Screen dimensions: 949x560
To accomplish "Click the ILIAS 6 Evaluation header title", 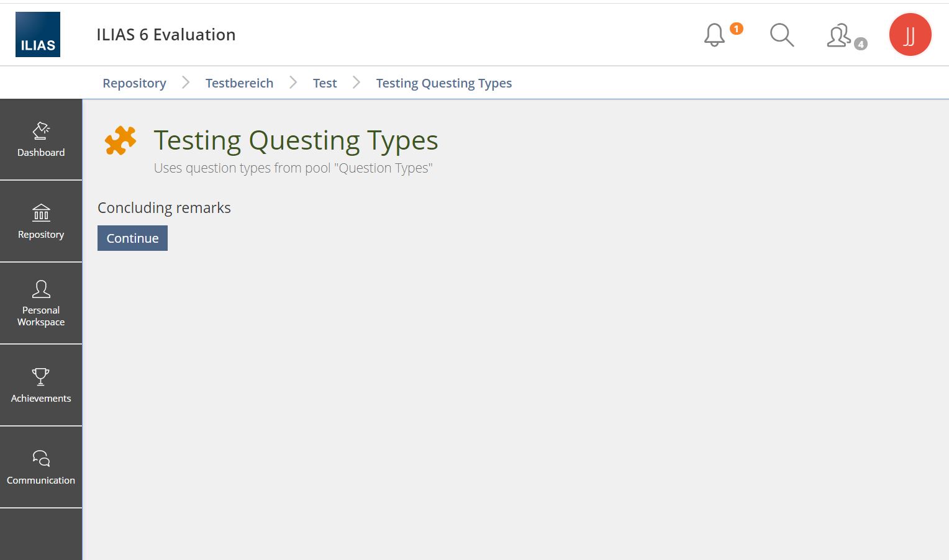I will click(166, 35).
